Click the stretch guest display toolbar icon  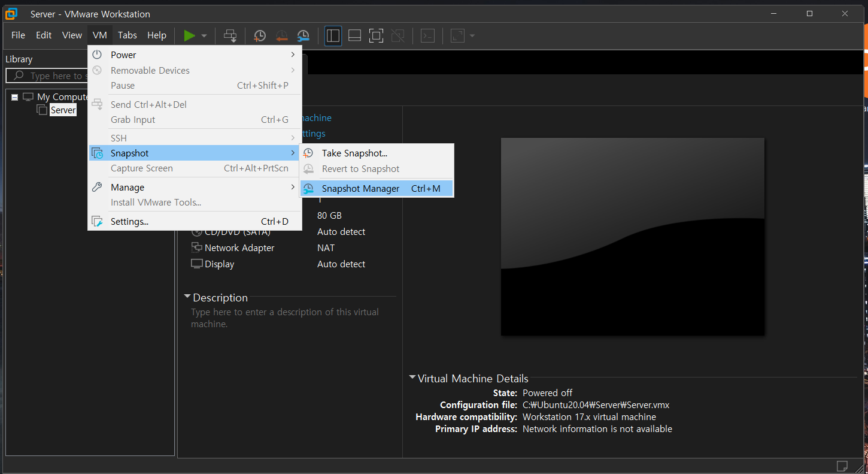[x=457, y=36]
